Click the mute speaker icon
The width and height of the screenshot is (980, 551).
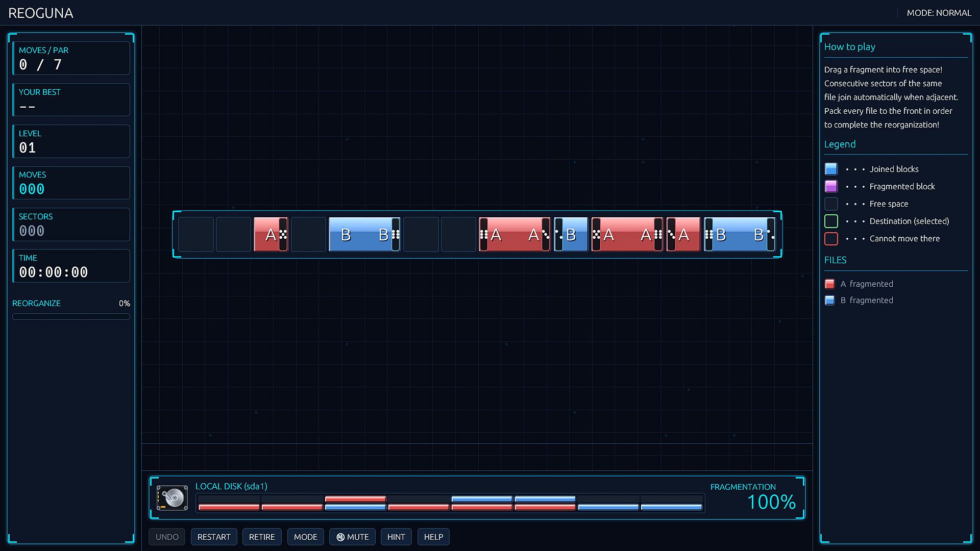pos(340,537)
